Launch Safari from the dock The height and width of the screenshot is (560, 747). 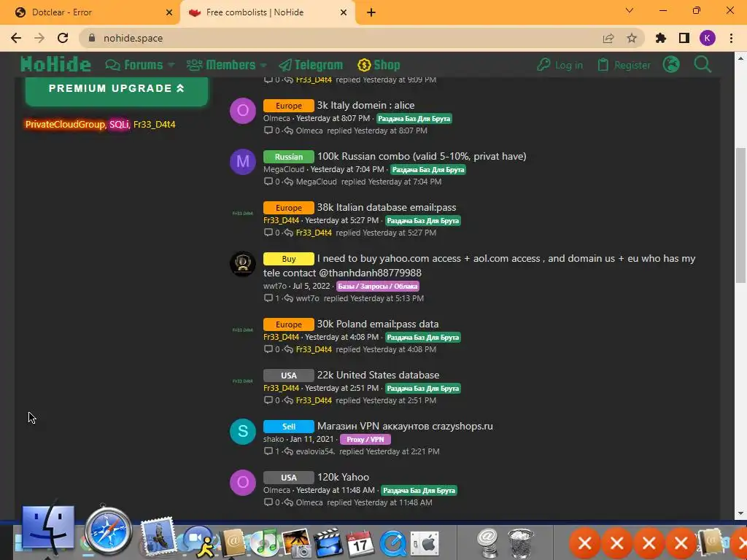coord(108,532)
